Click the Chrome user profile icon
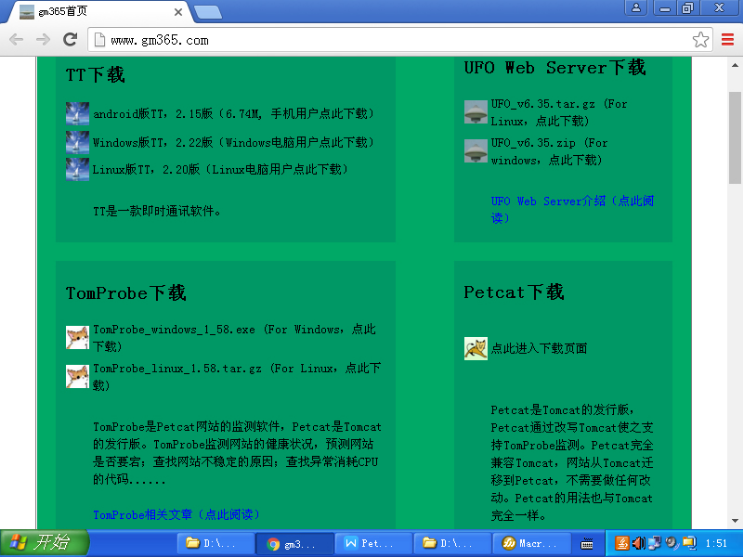Screen dimensions: 743x557 [x=636, y=8]
